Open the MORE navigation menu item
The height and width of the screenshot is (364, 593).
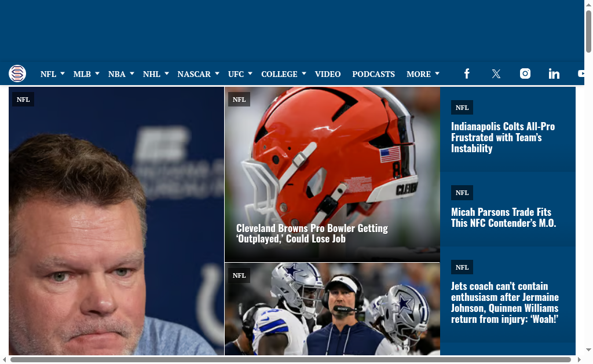(x=419, y=74)
